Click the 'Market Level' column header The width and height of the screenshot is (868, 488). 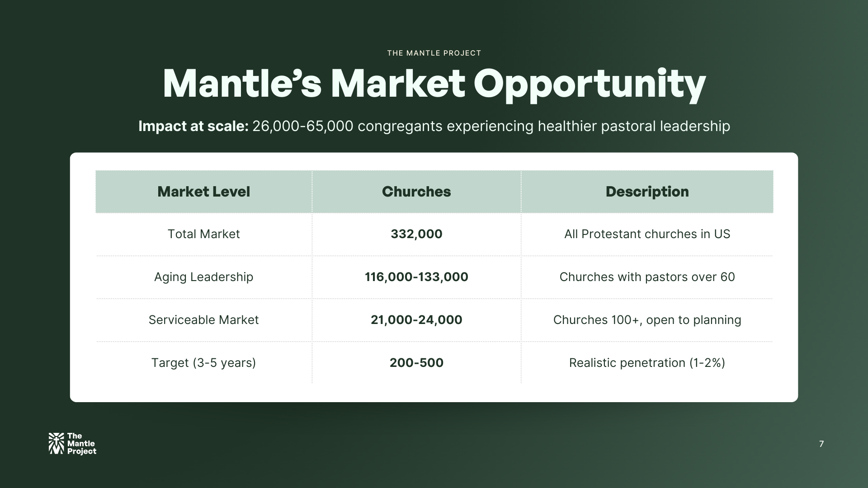(x=203, y=192)
